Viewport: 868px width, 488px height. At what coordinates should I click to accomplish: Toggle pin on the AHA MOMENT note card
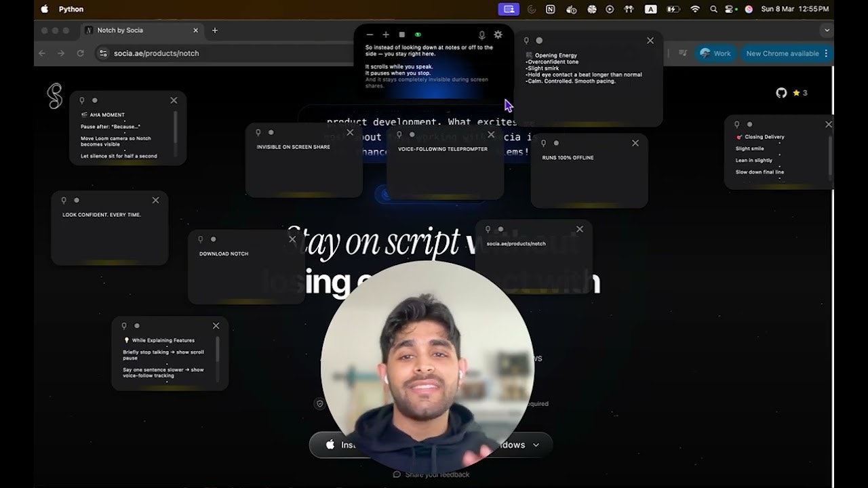[x=82, y=100]
